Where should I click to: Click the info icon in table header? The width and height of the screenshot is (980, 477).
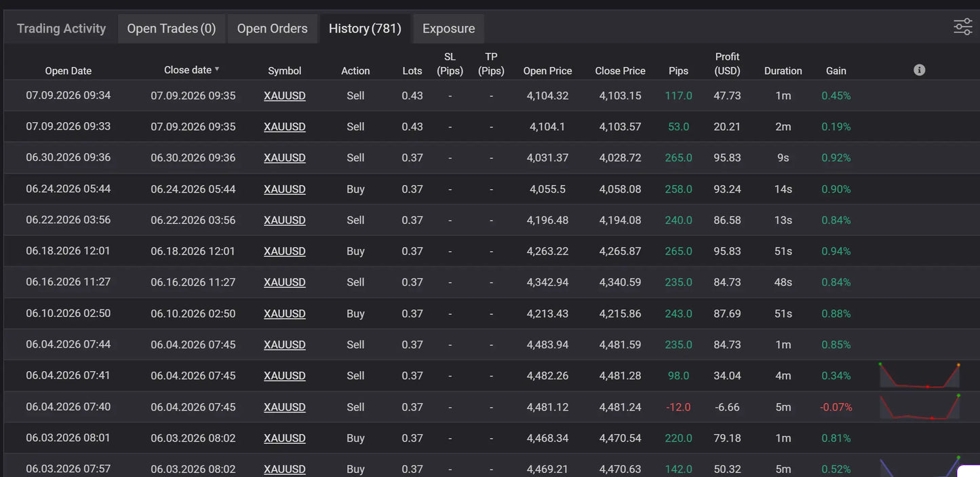[x=919, y=70]
